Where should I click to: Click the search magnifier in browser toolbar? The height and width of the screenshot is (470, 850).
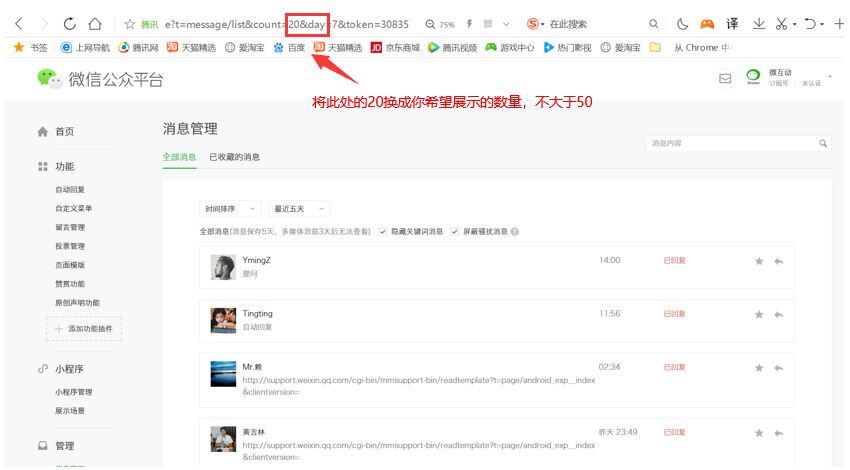(654, 24)
